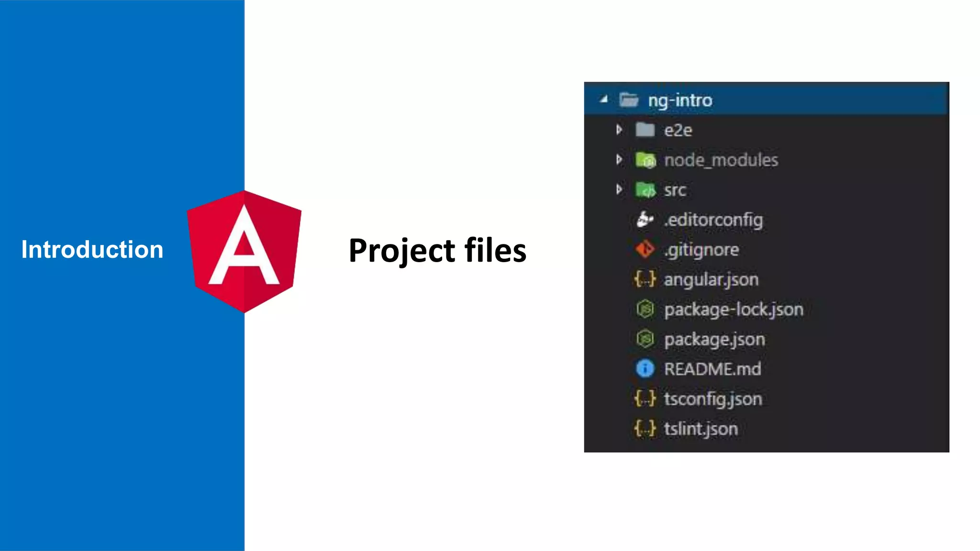Click the blue info icon beside README.md
The height and width of the screenshot is (551, 980).
[645, 369]
